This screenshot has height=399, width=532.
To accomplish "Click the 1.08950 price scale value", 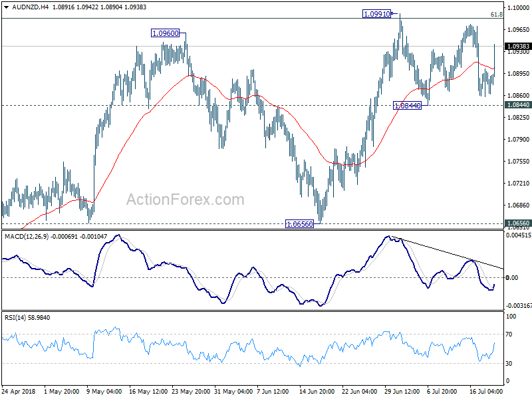I will (519, 73).
